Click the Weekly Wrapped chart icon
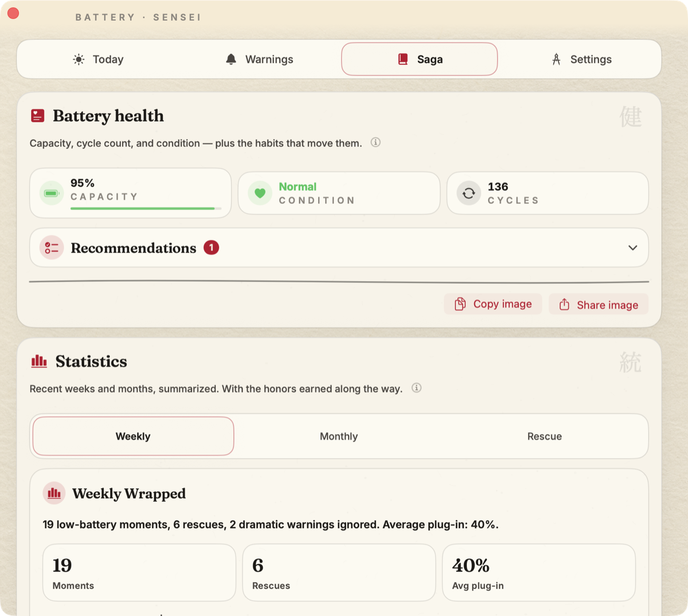Screen dimensions: 688x616 point(54,493)
